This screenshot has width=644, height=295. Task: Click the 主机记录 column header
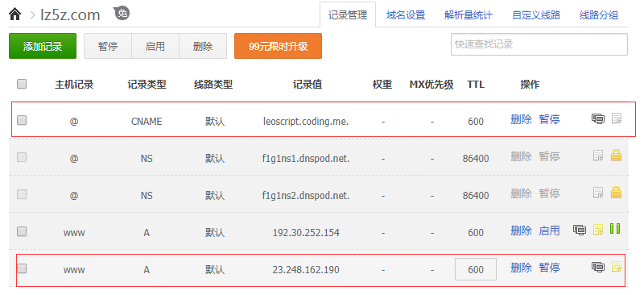tap(74, 85)
